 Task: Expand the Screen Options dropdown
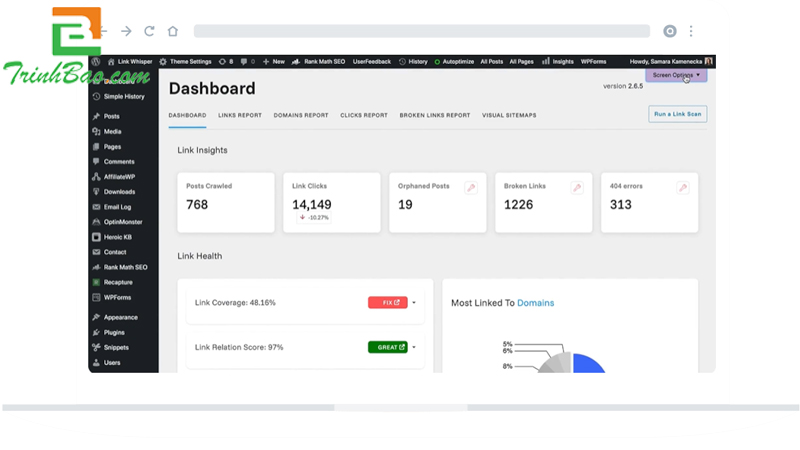(x=676, y=75)
